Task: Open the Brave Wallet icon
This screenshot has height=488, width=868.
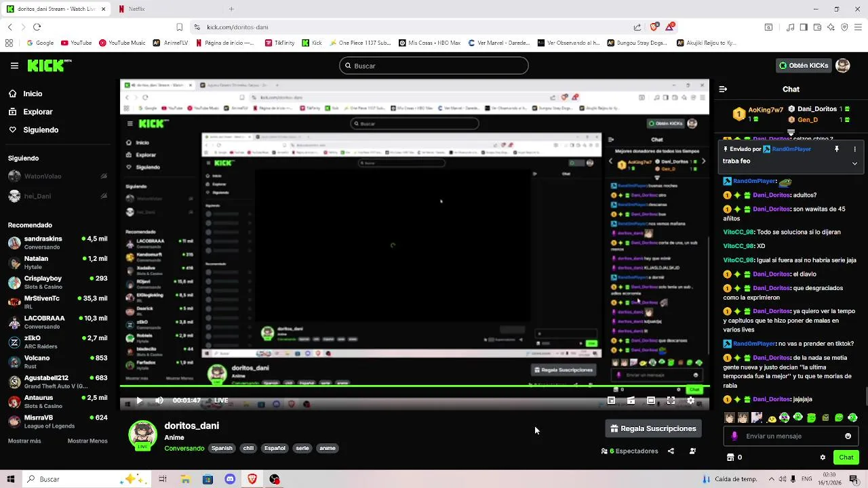Action: click(x=817, y=27)
